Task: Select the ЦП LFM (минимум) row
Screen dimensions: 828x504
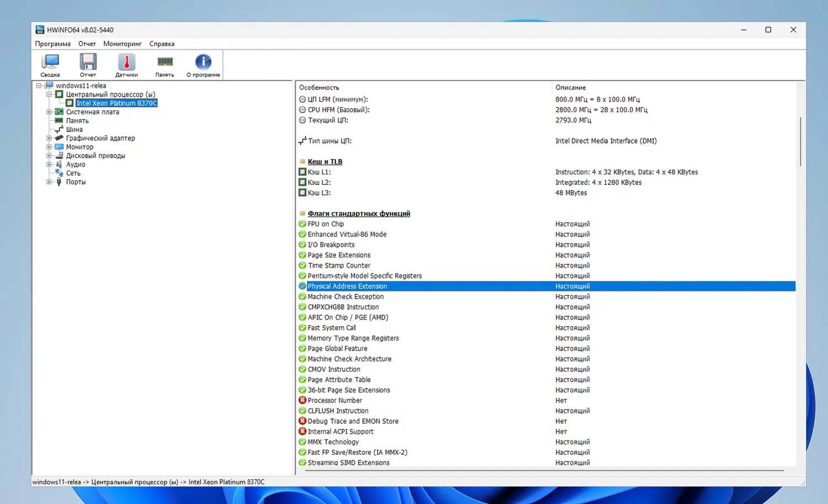Action: 546,99
